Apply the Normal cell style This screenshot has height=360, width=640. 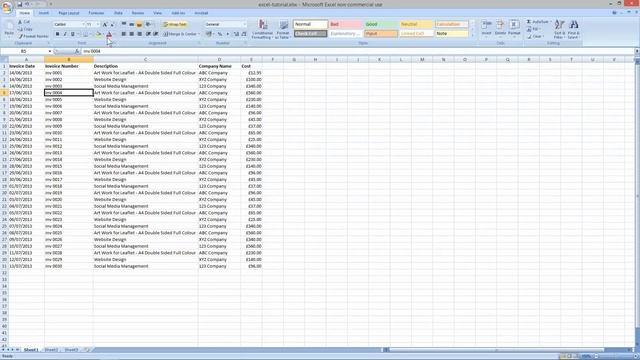[310, 24]
